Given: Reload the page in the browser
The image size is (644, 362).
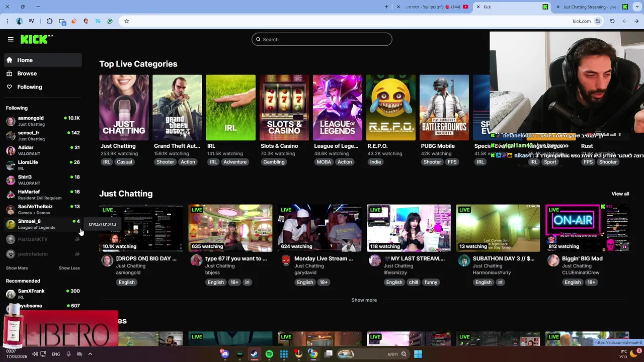Looking at the screenshot, I should [612, 21].
